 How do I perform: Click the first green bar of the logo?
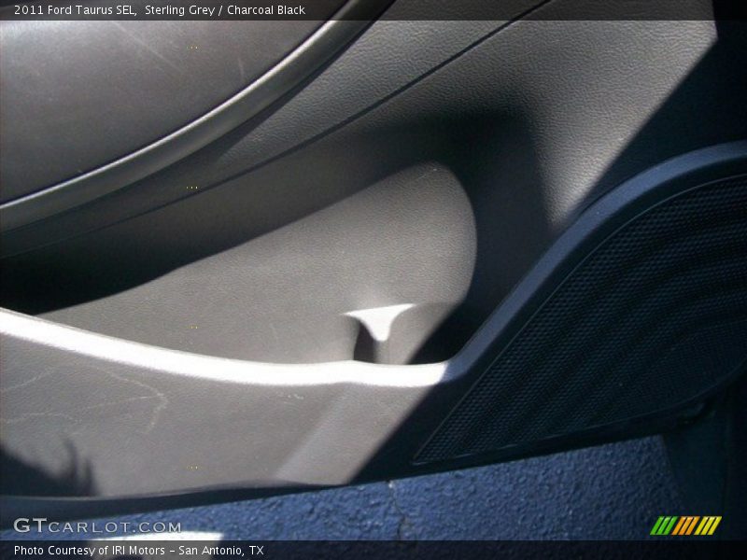[x=659, y=525]
